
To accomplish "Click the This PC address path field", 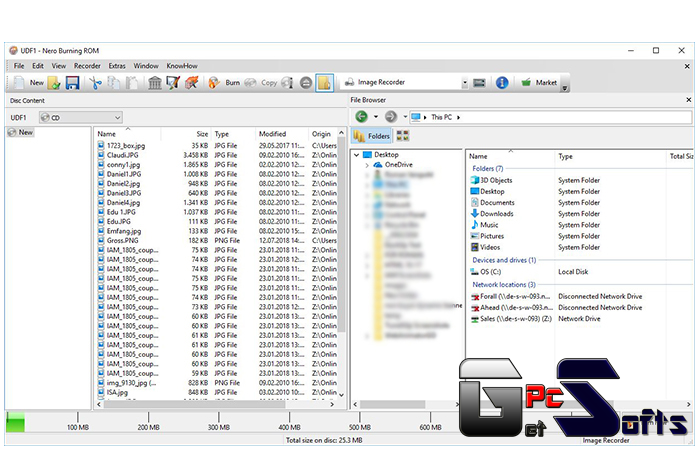I will (550, 117).
